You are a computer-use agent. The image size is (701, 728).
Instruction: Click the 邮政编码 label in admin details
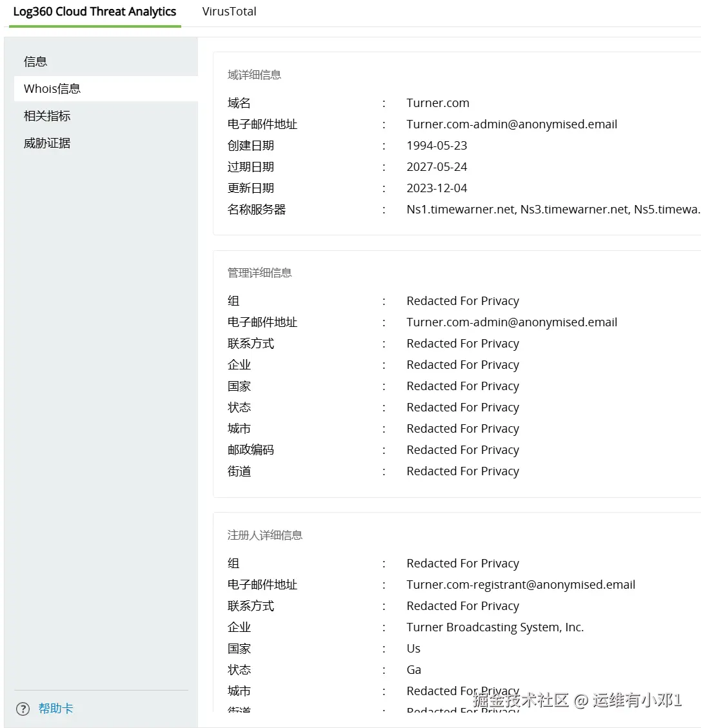(251, 450)
